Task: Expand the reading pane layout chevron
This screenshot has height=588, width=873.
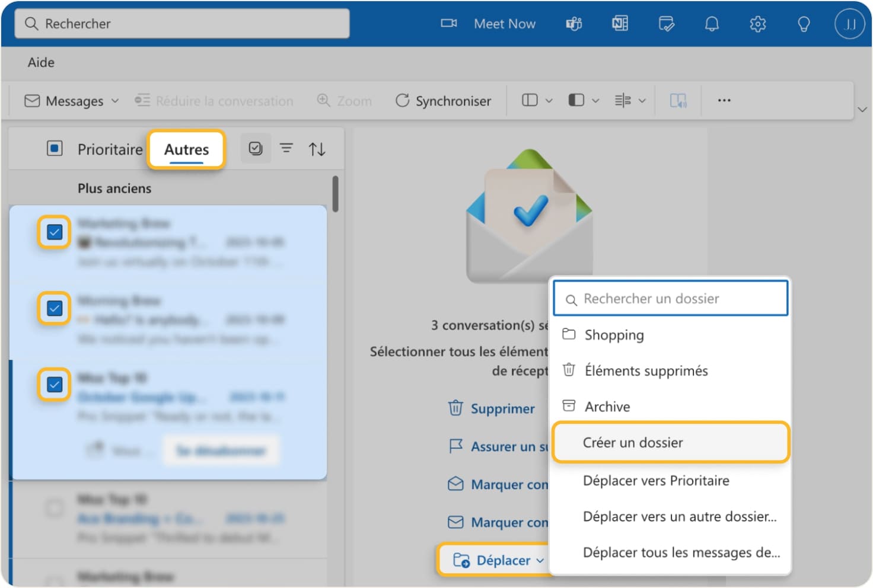Action: [x=595, y=101]
